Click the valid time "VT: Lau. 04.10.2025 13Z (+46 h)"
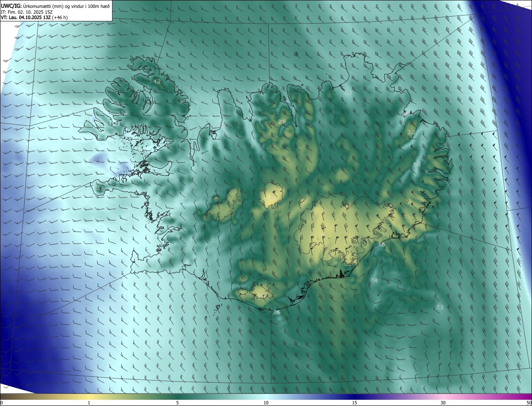The width and height of the screenshot is (532, 406). [34, 17]
